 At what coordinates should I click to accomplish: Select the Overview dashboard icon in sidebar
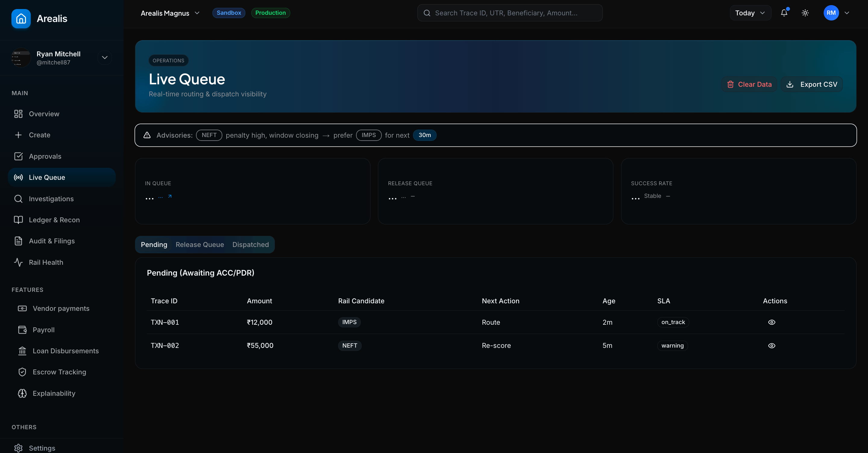18,114
